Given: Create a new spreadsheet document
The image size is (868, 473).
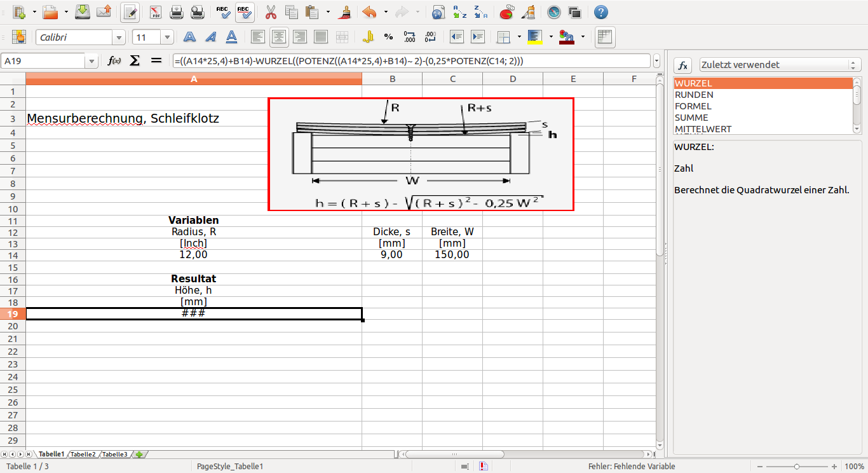Looking at the screenshot, I should 19,11.
